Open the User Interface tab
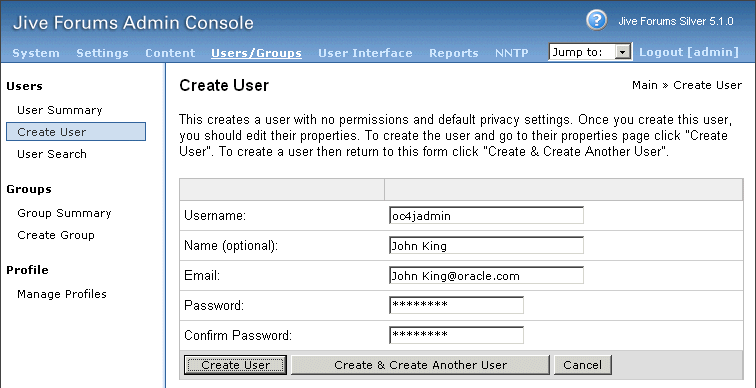The image size is (756, 388). click(x=365, y=53)
